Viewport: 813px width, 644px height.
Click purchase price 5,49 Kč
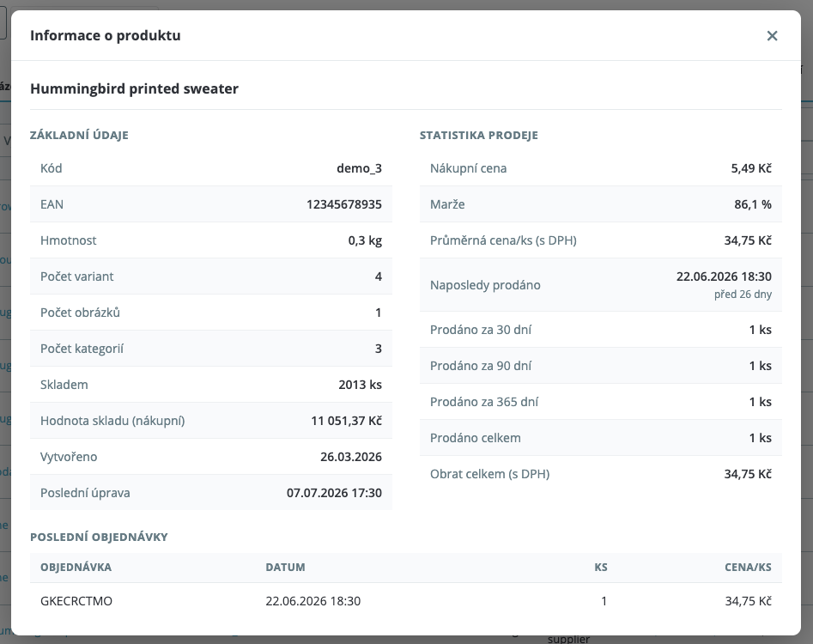(751, 168)
